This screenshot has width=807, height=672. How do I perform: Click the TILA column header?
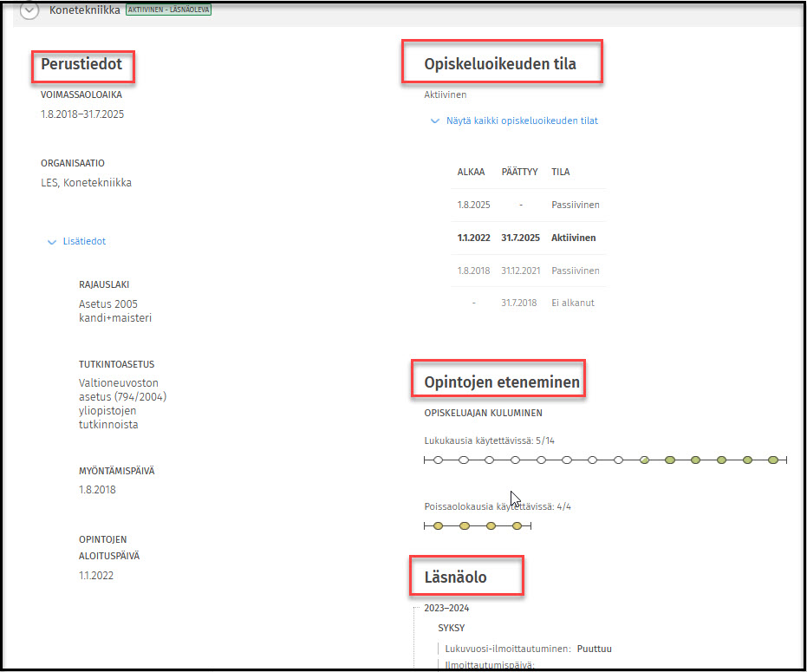click(561, 172)
